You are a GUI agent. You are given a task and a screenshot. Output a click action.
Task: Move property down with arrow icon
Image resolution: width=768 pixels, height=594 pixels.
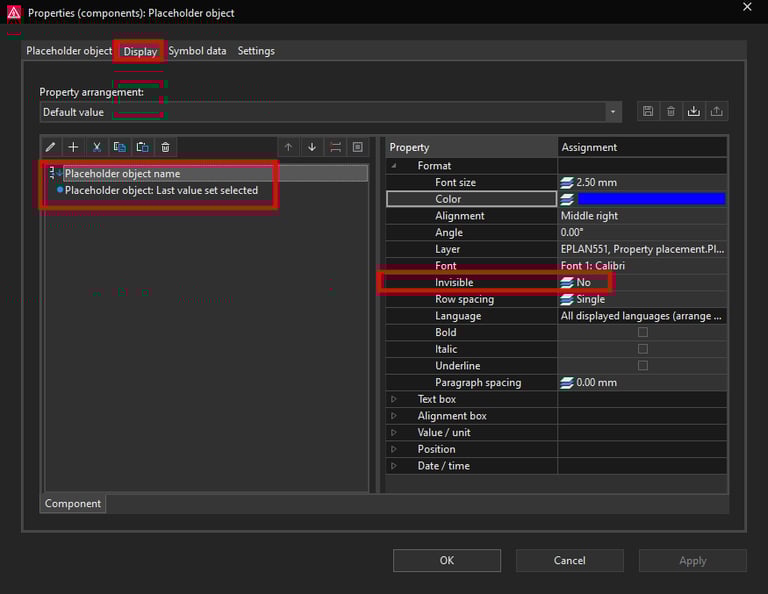(312, 147)
